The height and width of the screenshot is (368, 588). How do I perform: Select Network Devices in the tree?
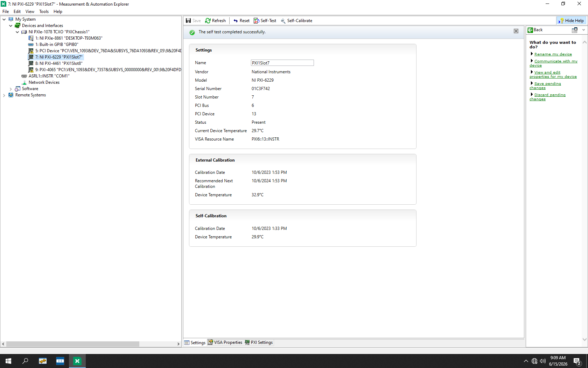[44, 82]
